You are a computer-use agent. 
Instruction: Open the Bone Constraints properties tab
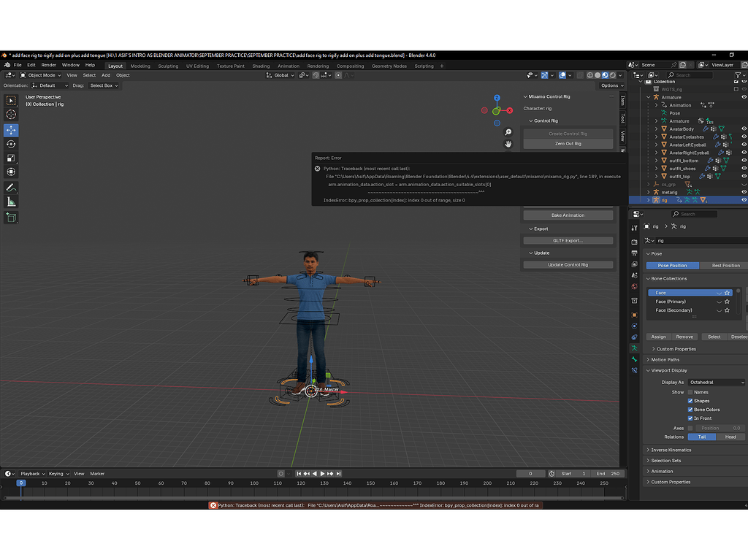point(634,370)
